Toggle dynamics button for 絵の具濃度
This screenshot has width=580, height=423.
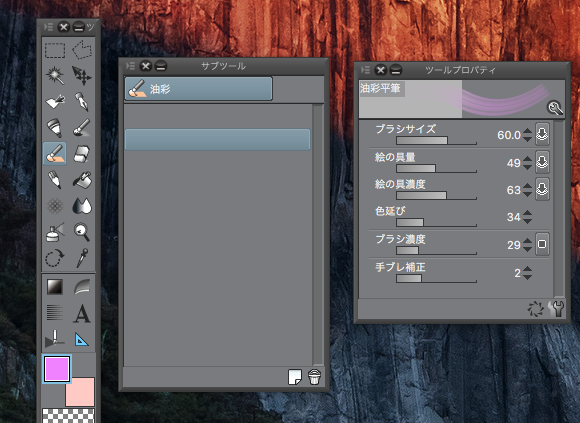tap(542, 189)
